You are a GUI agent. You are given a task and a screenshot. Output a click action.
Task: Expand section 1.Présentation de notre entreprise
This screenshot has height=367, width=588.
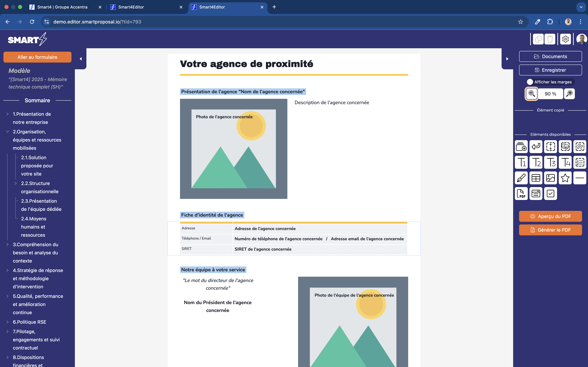point(7,114)
